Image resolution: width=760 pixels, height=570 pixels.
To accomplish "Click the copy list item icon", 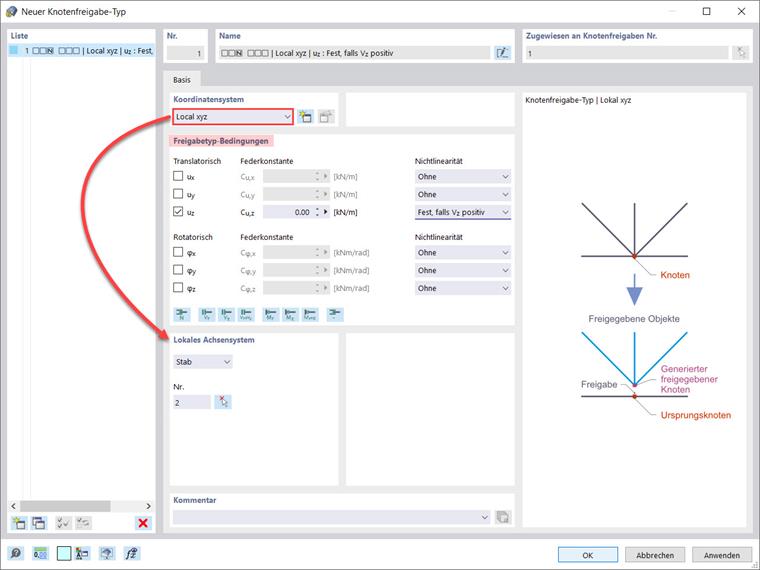I will coord(39,523).
